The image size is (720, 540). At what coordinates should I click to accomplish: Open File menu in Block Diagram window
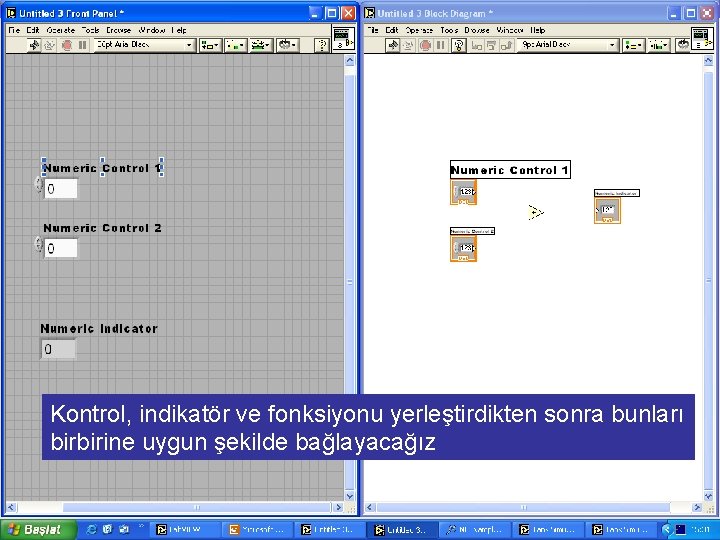click(x=372, y=30)
